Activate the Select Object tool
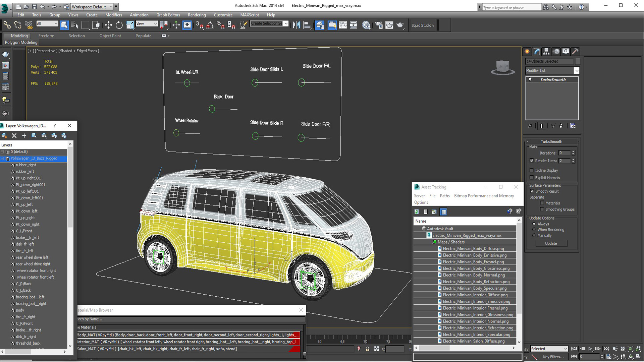Viewport: 644px width, 362px height. pos(64,25)
